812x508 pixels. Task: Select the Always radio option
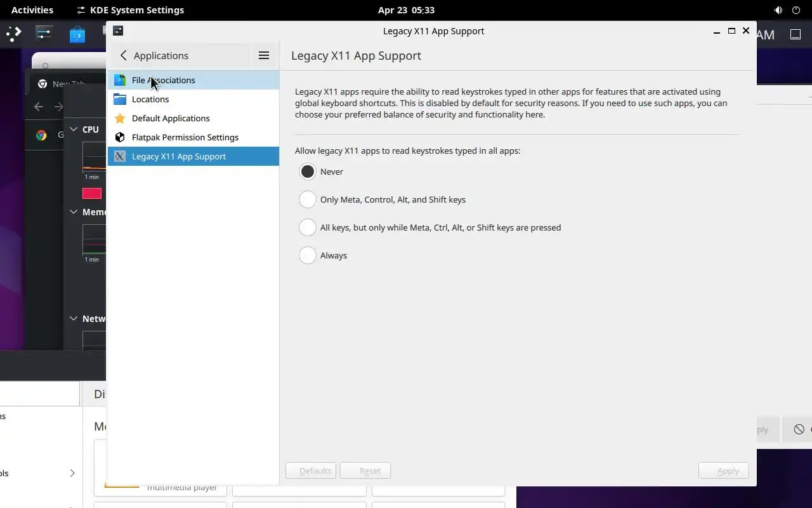308,255
